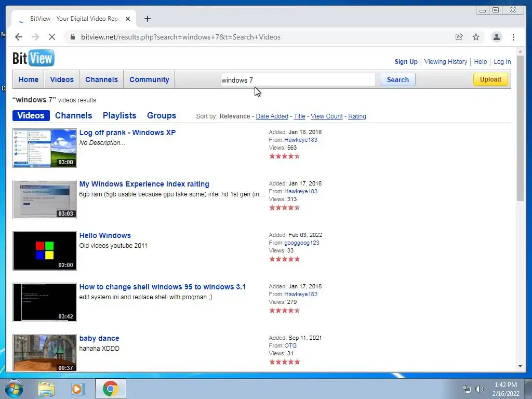The height and width of the screenshot is (399, 532).
Task: Sort results by Rating
Action: tap(357, 116)
